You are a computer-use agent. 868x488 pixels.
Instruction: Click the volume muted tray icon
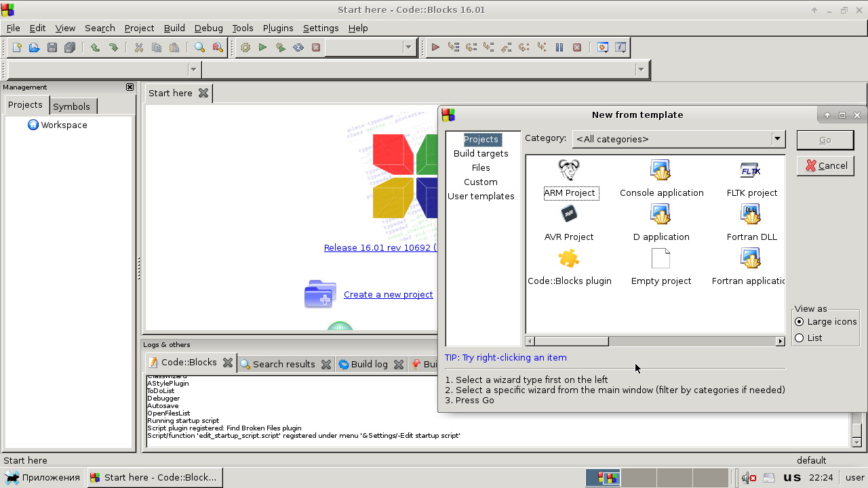click(x=749, y=477)
